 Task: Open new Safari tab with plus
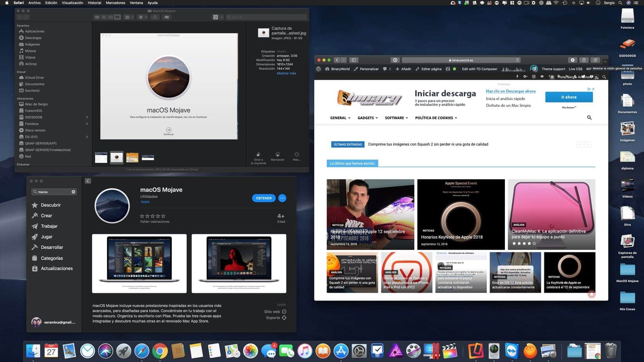(605, 62)
